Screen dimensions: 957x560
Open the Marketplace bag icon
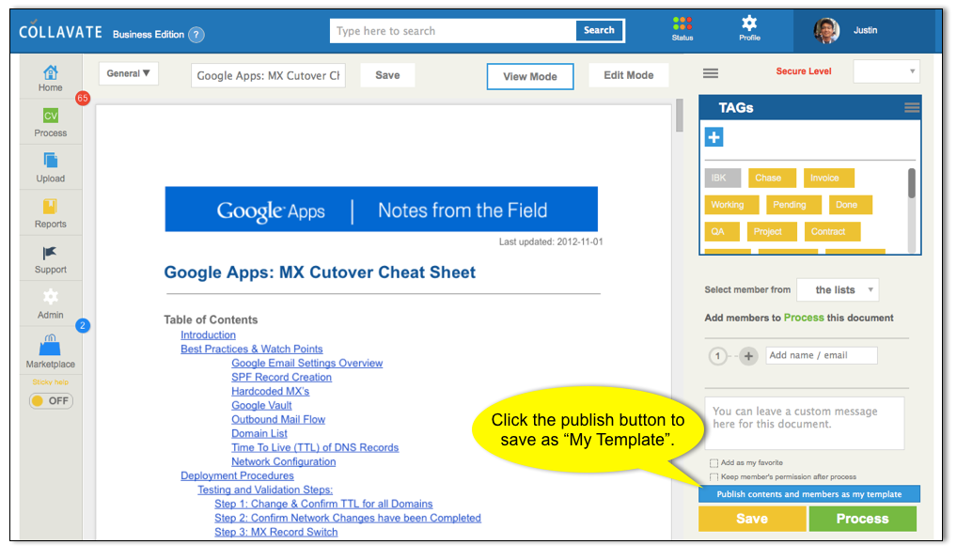click(x=50, y=345)
